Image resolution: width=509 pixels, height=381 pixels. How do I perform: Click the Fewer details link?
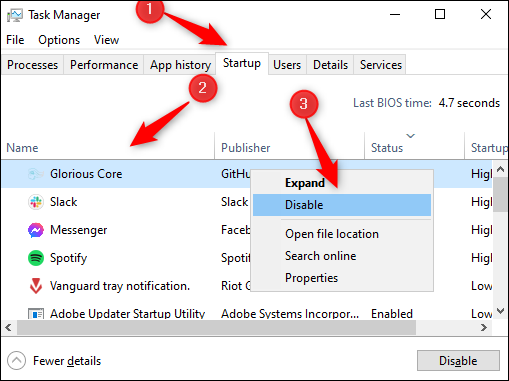pyautogui.click(x=67, y=361)
